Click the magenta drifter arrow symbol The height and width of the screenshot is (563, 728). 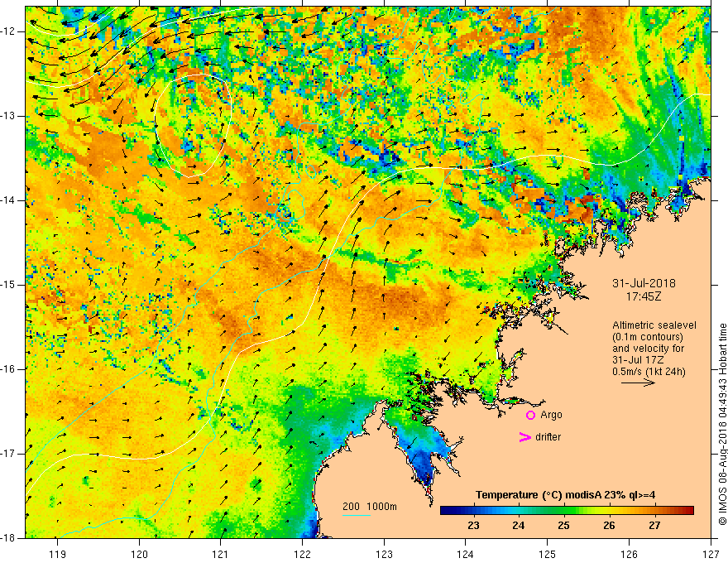pos(524,437)
